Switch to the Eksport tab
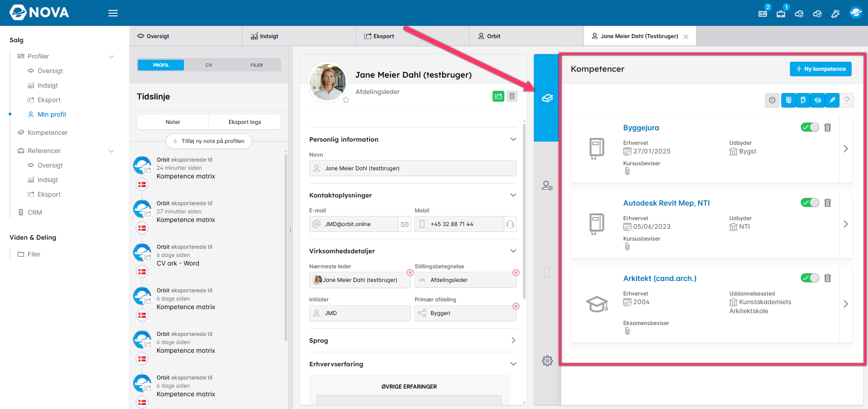 tap(413, 36)
